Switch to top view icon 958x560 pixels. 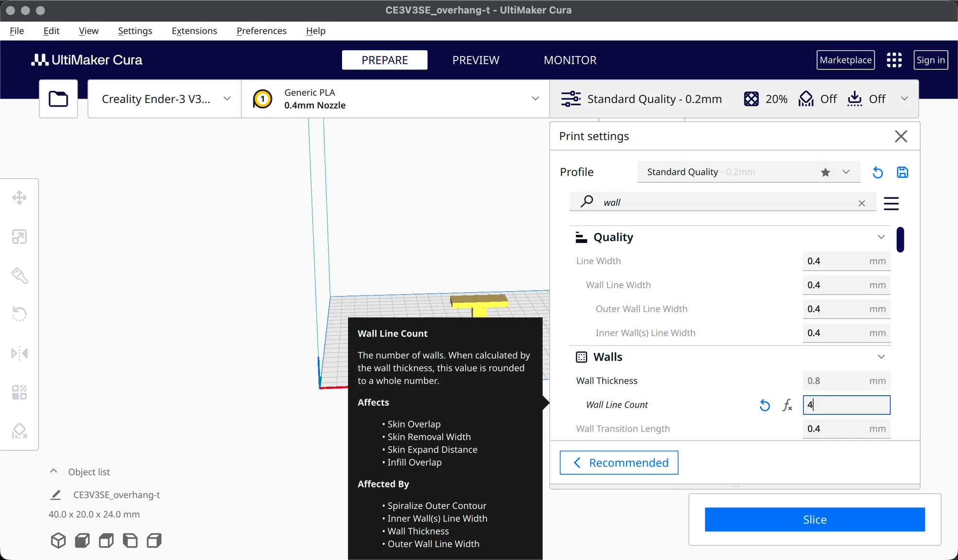pos(106,540)
